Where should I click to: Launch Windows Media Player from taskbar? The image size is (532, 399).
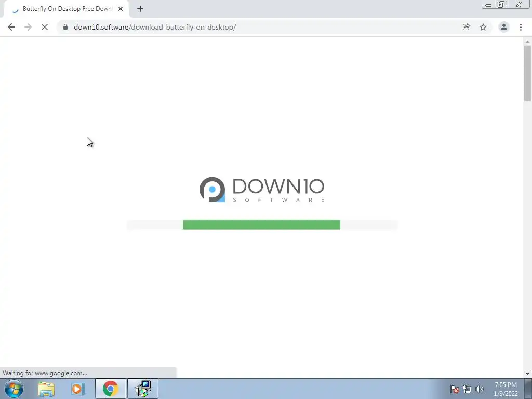click(x=78, y=389)
